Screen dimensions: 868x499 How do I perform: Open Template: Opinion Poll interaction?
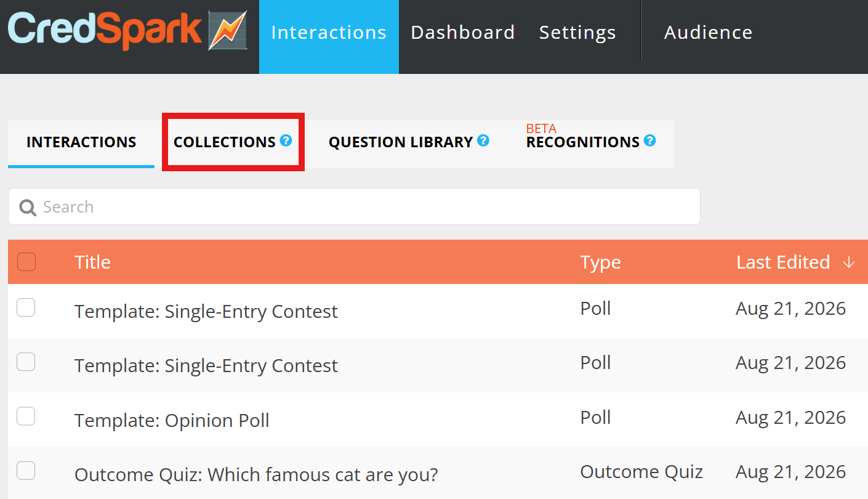click(172, 421)
